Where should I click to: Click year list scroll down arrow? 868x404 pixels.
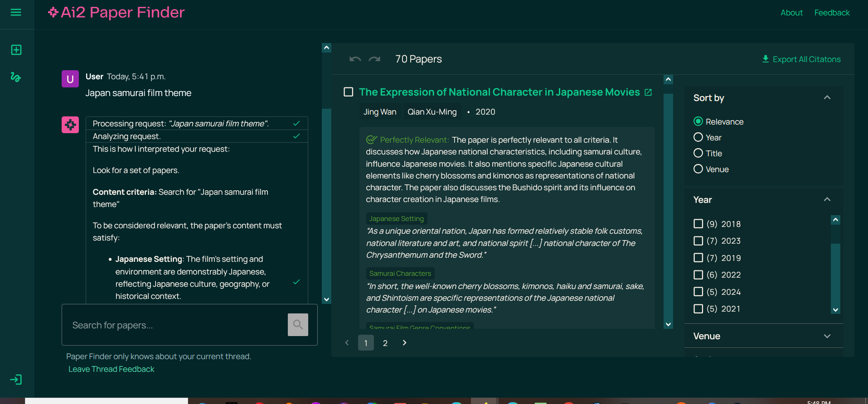835,310
